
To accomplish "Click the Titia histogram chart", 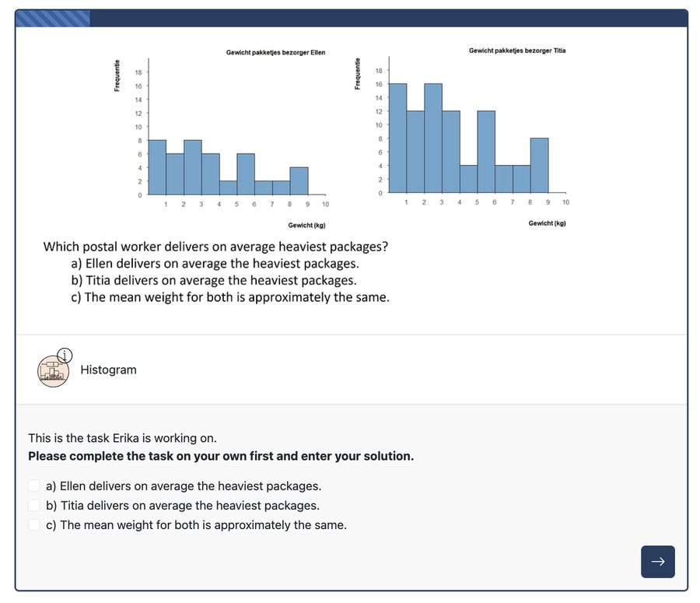I will (461, 137).
